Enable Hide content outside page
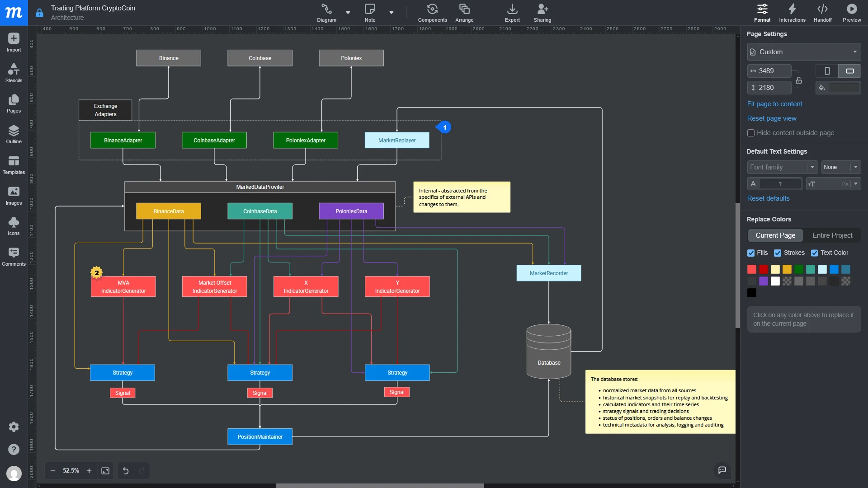Screen dimensions: 868x488 pos(750,133)
